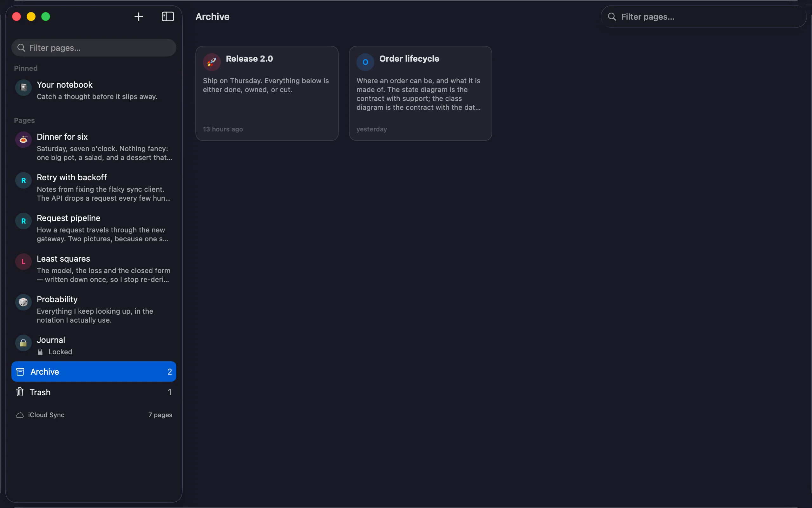
Task: Open the Least squares page
Action: click(x=94, y=269)
